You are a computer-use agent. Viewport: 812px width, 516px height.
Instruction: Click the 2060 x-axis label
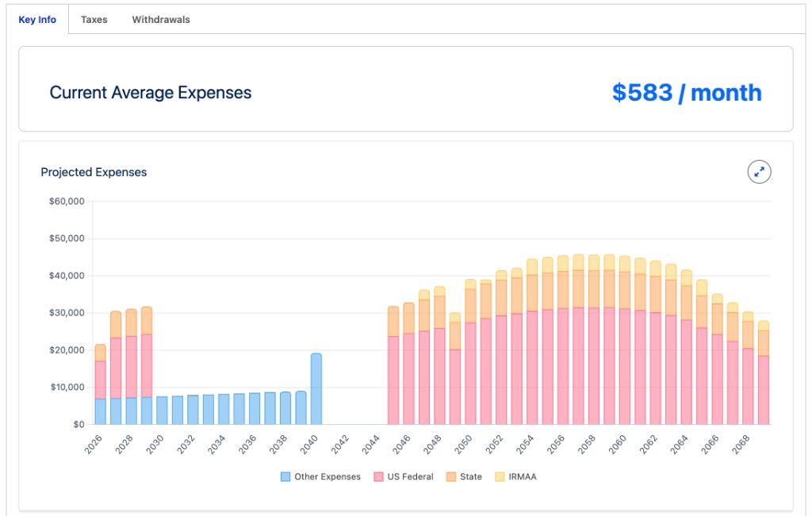click(x=617, y=445)
